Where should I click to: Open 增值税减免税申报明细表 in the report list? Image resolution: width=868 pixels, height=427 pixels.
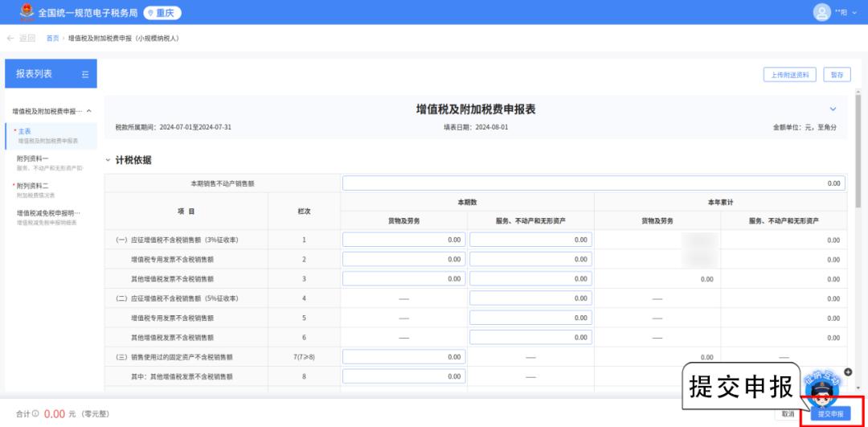[48, 213]
